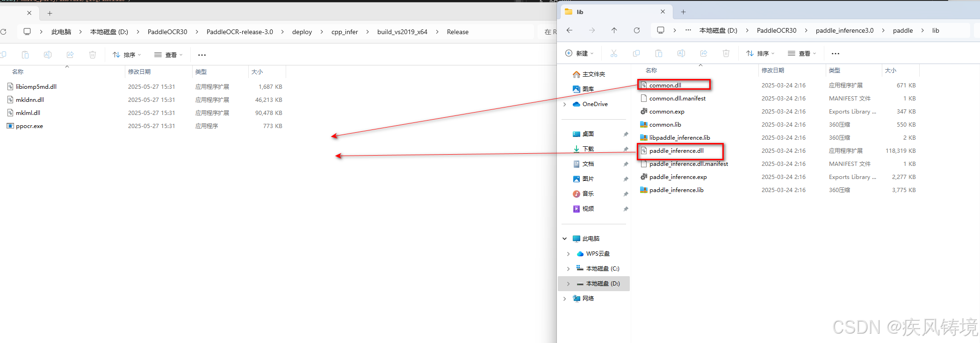Click the paste icon in lib window toolbar
Image resolution: width=980 pixels, height=343 pixels.
pos(658,54)
